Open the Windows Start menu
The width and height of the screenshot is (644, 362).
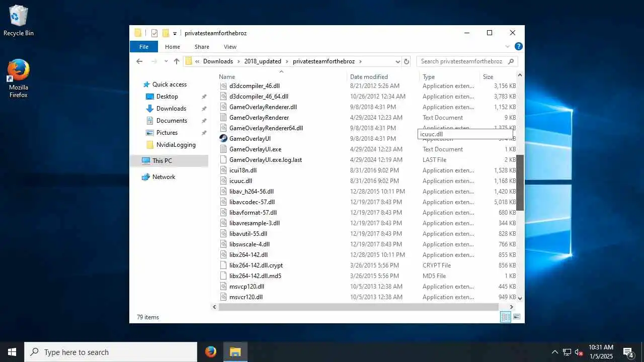[x=12, y=352]
